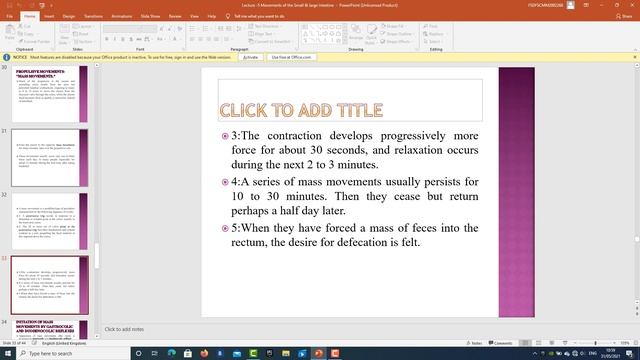Select slide 30 thumbnail Propulsive Movements
This screenshot has width=640, height=360.
tap(49, 94)
